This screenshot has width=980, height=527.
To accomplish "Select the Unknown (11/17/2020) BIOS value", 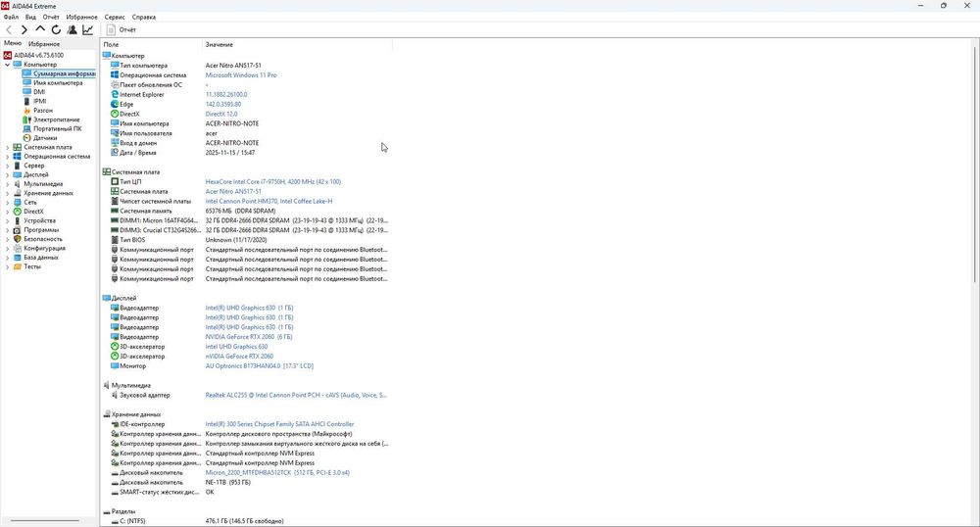I will pos(236,240).
